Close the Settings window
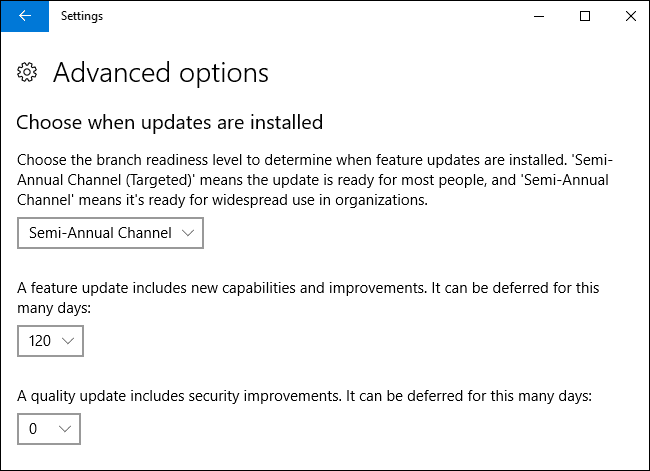 (x=630, y=16)
